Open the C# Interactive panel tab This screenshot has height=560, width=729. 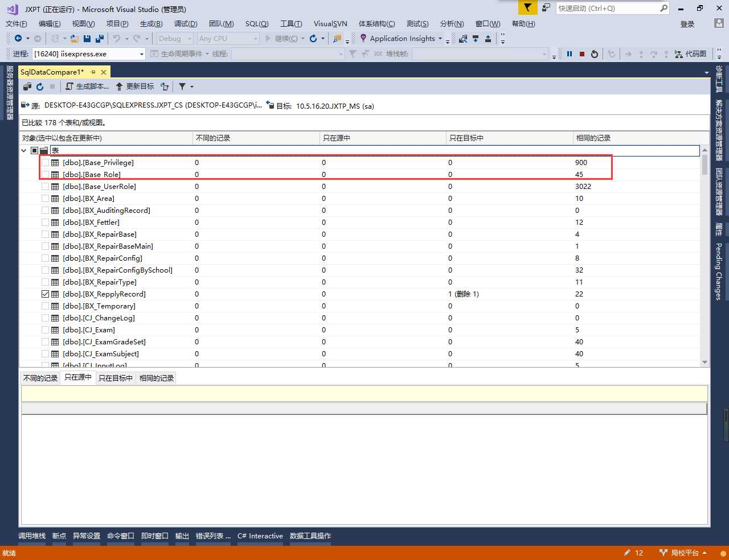(260, 536)
